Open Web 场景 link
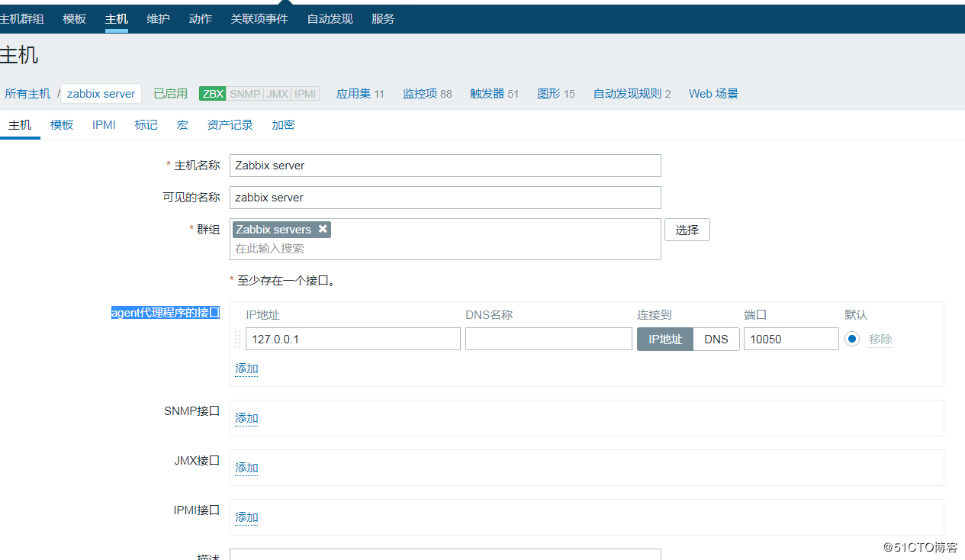965x560 pixels. (713, 94)
